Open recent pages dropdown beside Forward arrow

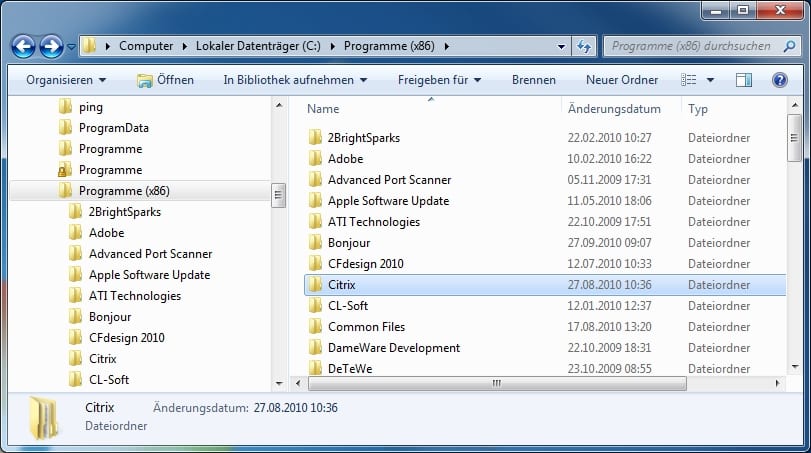pos(71,47)
